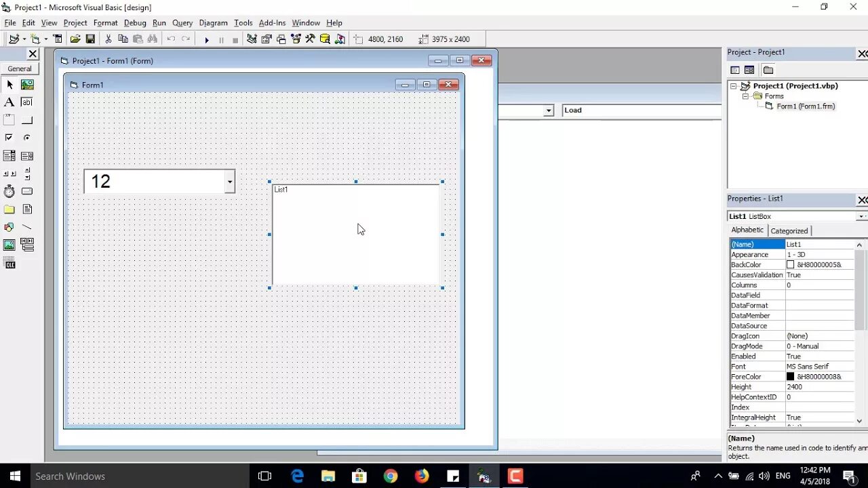The width and height of the screenshot is (868, 488).
Task: Click the General toolbox tab button
Action: click(20, 68)
